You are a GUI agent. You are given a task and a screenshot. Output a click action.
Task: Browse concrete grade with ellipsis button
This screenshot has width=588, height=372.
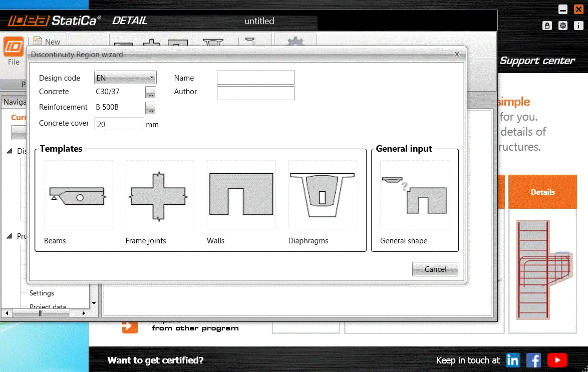151,92
